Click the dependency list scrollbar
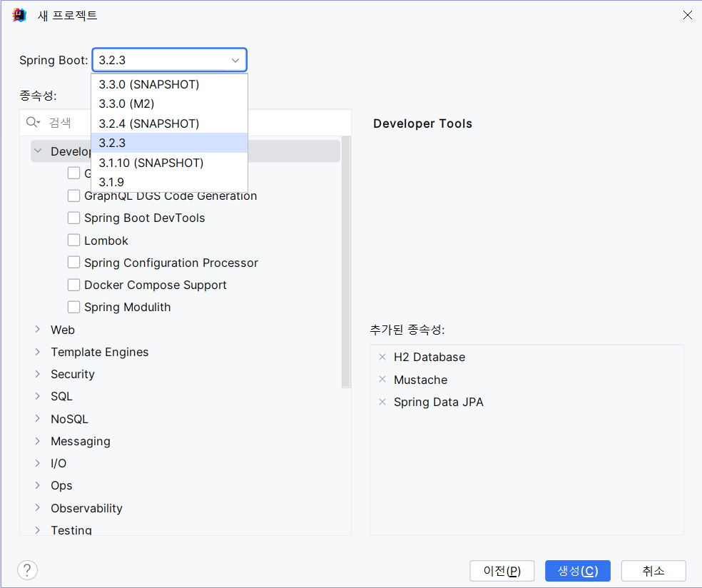The image size is (702, 588). point(345,262)
